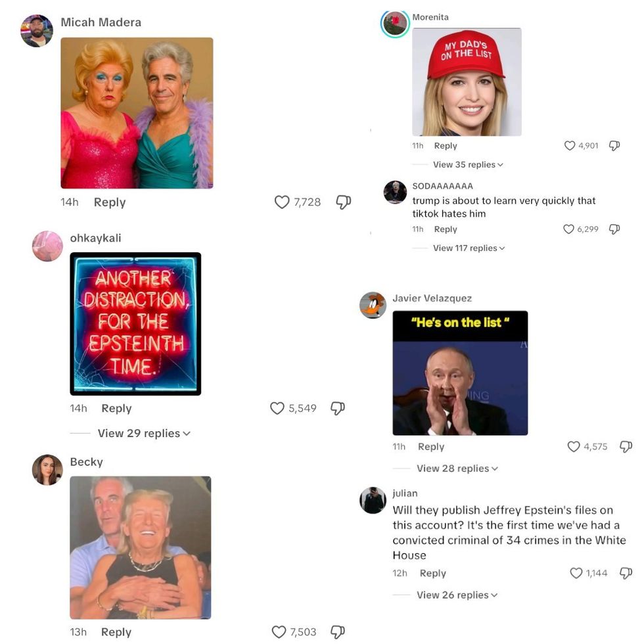Reply to Becky's comment
The width and height of the screenshot is (644, 644).
(116, 632)
